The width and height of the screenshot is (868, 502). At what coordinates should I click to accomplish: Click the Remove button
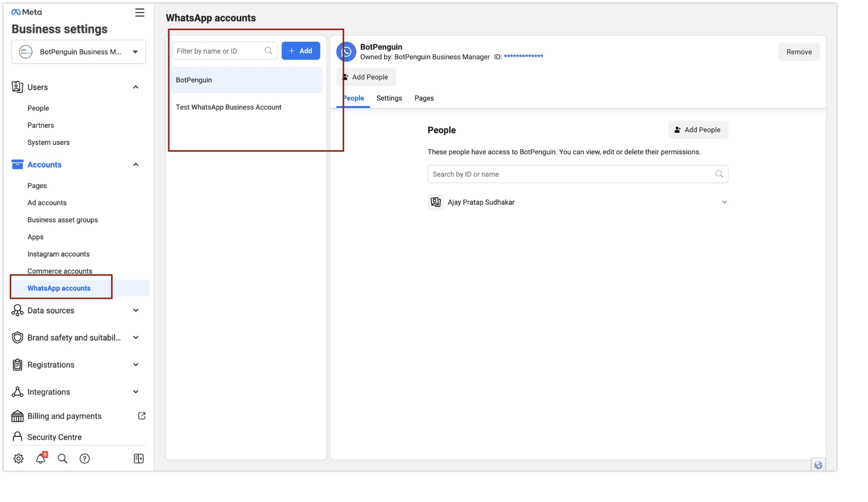click(799, 52)
